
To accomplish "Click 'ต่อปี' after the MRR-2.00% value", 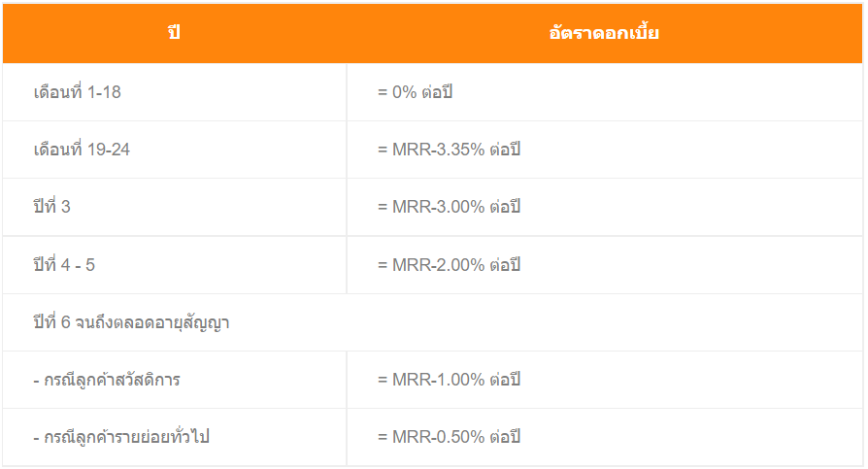I will (x=506, y=264).
